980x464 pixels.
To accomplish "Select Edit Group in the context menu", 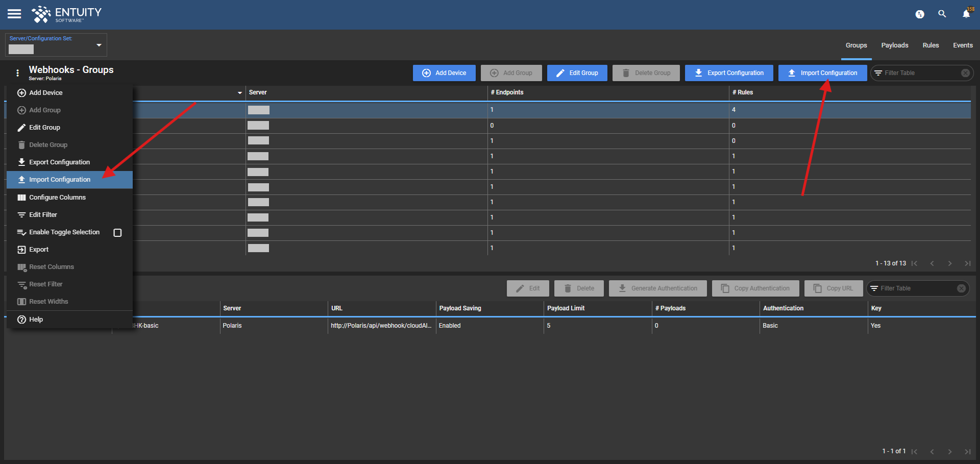I will coord(69,128).
